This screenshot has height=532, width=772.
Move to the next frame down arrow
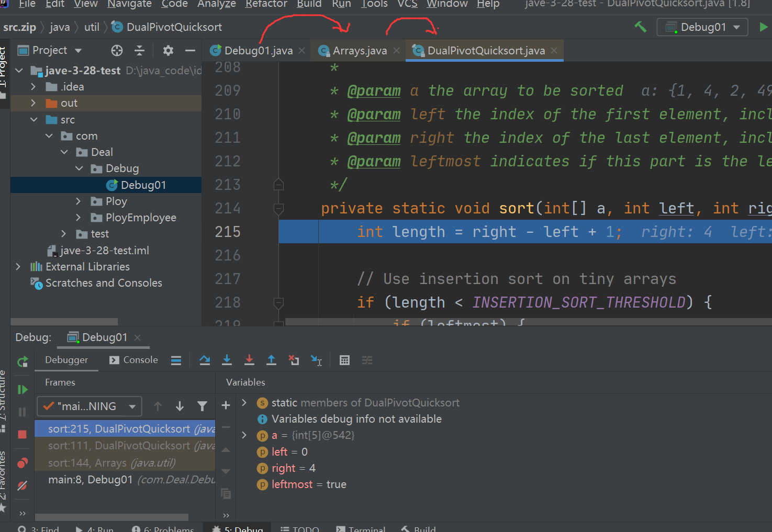pos(180,406)
